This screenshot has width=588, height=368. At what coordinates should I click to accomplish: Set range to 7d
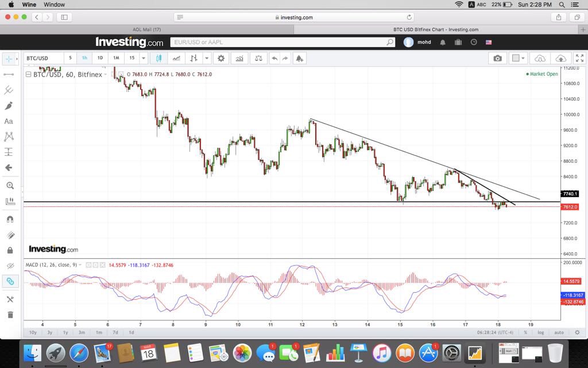pos(115,332)
